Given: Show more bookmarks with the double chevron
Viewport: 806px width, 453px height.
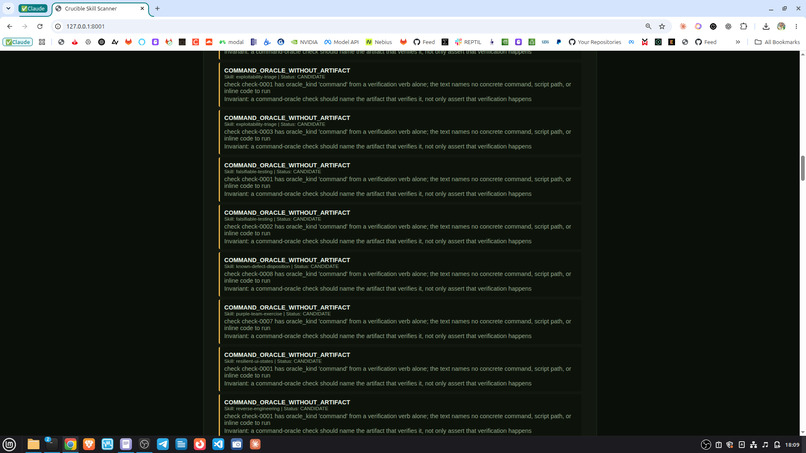Looking at the screenshot, I should tap(738, 42).
